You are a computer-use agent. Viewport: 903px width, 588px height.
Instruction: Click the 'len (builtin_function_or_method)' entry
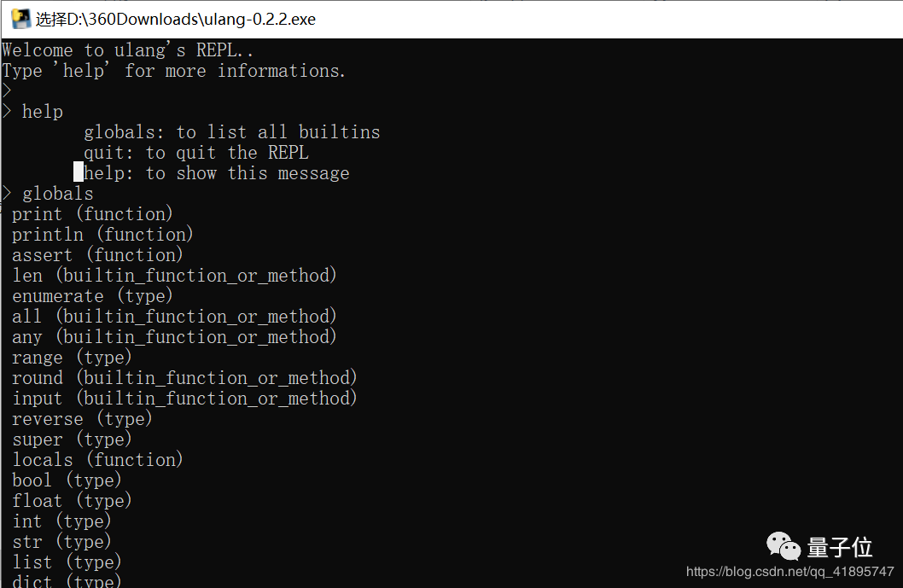(174, 276)
